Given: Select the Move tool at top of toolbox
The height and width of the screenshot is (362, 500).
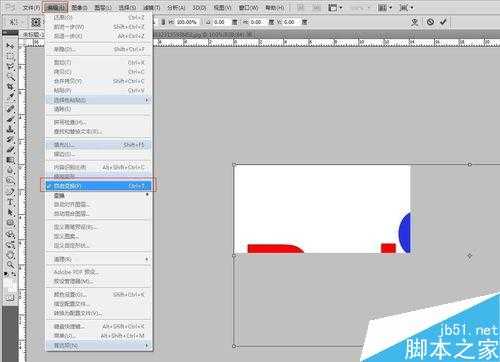Looking at the screenshot, I should point(10,45).
